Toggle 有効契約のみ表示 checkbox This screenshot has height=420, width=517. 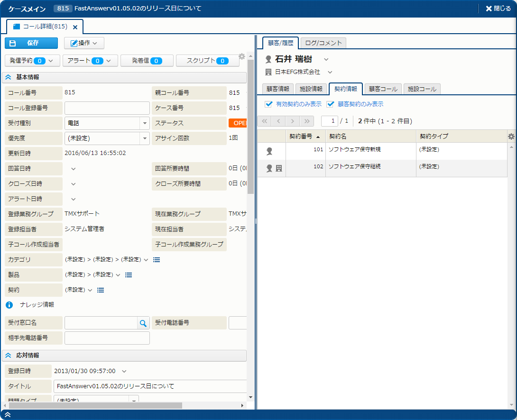pyautogui.click(x=269, y=104)
